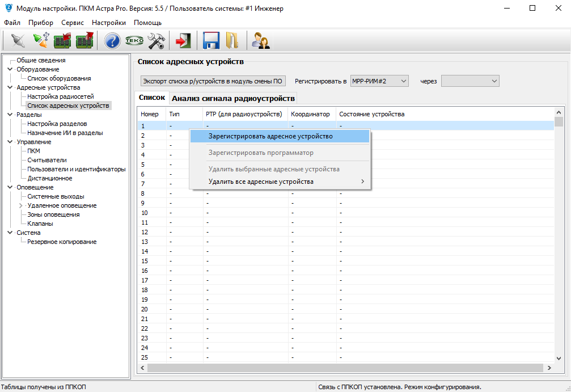The width and height of the screenshot is (571, 392).
Task: Open the Регистрировать в МРР-РИМ#2 dropdown
Action: (379, 81)
